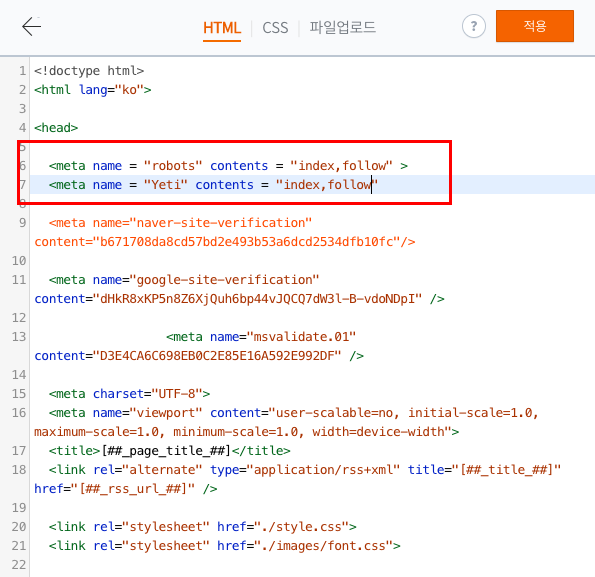
Task: Switch to the HTML tab
Action: click(x=222, y=28)
